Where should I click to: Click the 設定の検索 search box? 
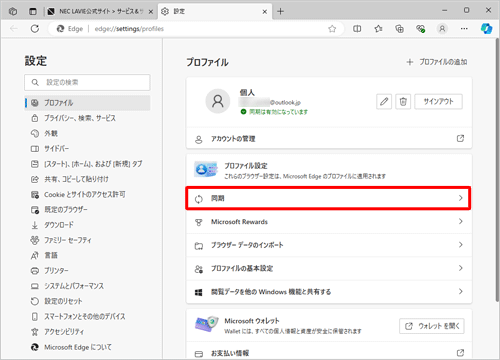87,82
